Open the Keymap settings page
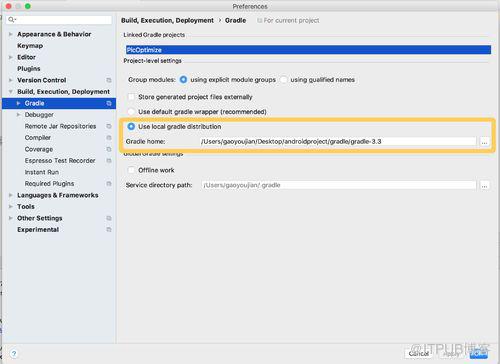This screenshot has height=364, width=500. point(30,46)
